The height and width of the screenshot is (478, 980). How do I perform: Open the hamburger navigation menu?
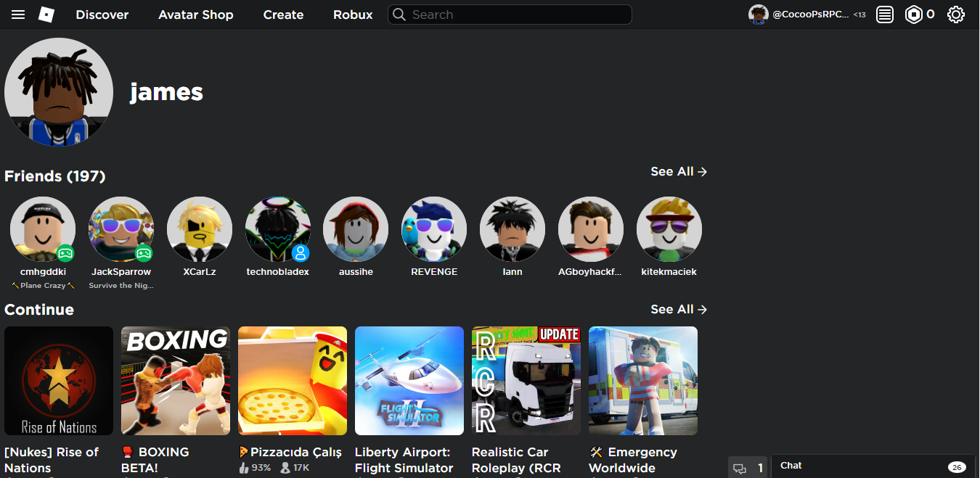[18, 15]
